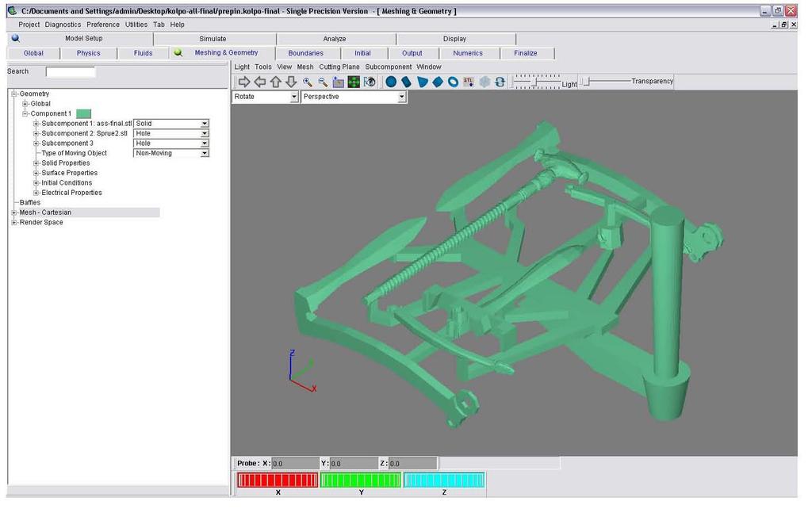Expand Subcomponent 2: Sprue2.stl node
The image size is (812, 509).
[x=36, y=133]
